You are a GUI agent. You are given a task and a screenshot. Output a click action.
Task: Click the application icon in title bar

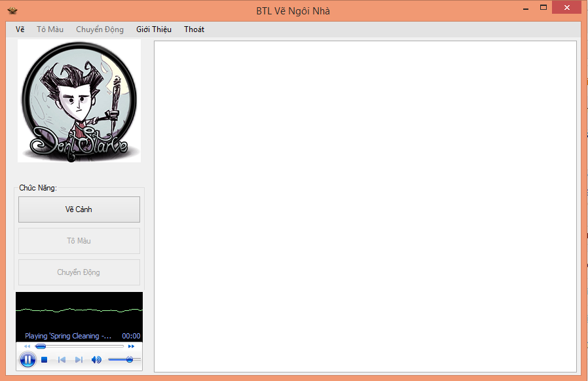coord(12,10)
